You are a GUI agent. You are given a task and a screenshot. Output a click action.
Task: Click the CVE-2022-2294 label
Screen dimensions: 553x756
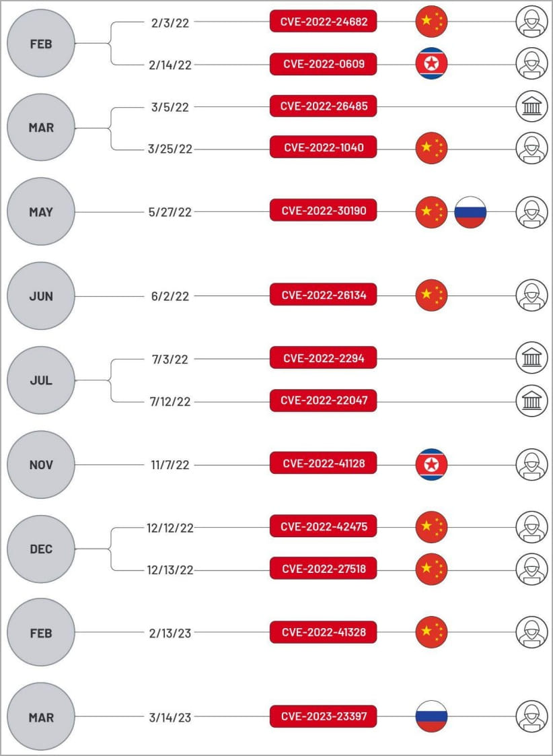[x=323, y=357]
